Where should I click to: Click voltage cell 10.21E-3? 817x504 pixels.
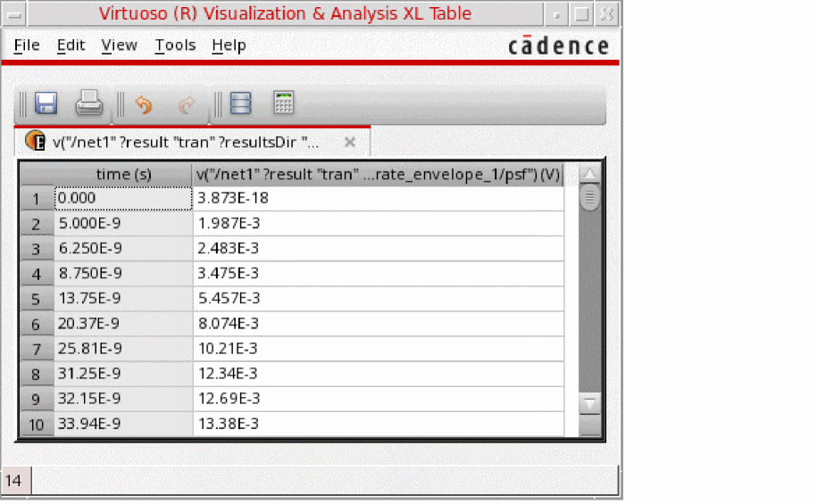point(379,349)
